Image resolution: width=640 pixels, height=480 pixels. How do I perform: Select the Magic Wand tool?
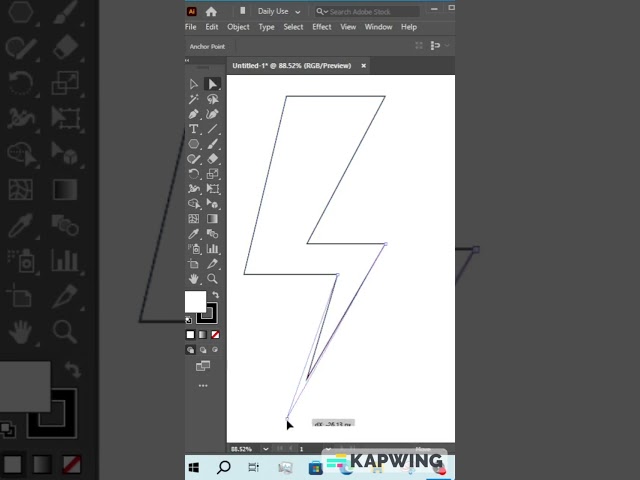coord(193,99)
